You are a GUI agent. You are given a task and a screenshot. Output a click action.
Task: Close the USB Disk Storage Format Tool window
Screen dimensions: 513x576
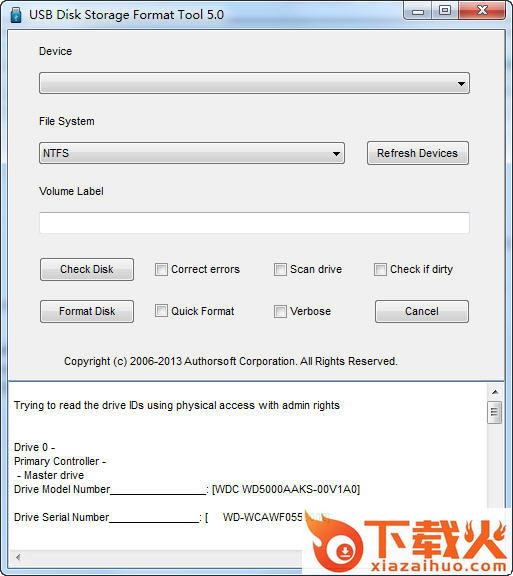point(482,11)
